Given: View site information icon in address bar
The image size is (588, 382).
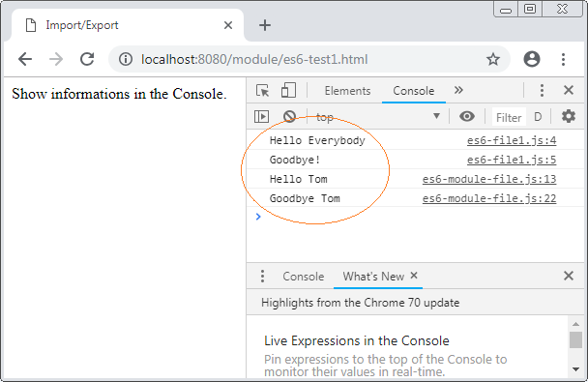Looking at the screenshot, I should [x=126, y=59].
